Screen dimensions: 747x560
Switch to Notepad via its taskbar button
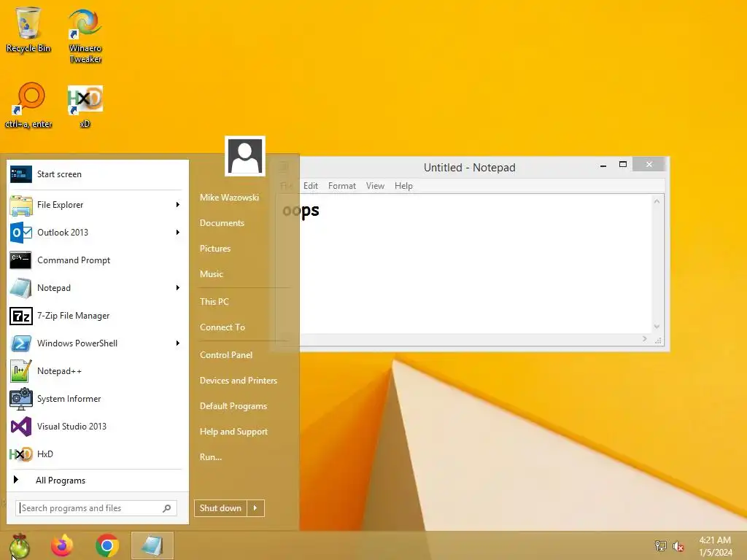pos(152,545)
